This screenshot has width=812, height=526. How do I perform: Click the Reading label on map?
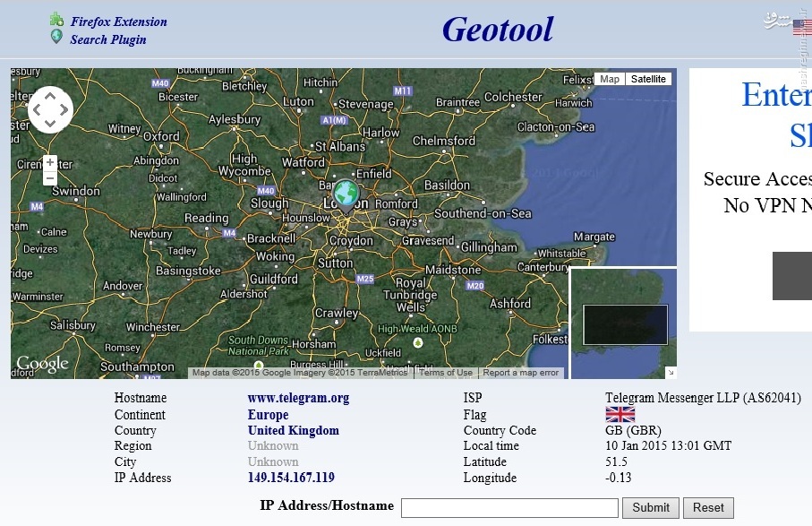[x=206, y=218]
